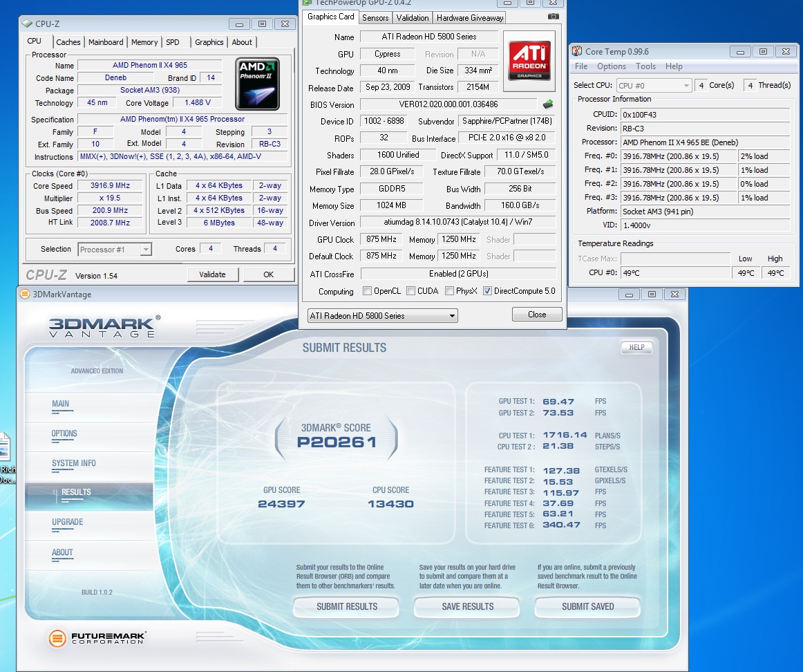Open Options in the 3DMark Vantage sidebar
The image size is (803, 672).
pyautogui.click(x=64, y=433)
